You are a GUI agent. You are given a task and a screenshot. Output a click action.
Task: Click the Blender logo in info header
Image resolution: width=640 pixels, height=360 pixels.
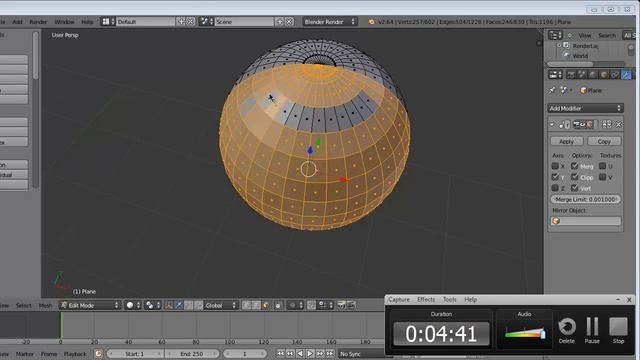(x=371, y=22)
